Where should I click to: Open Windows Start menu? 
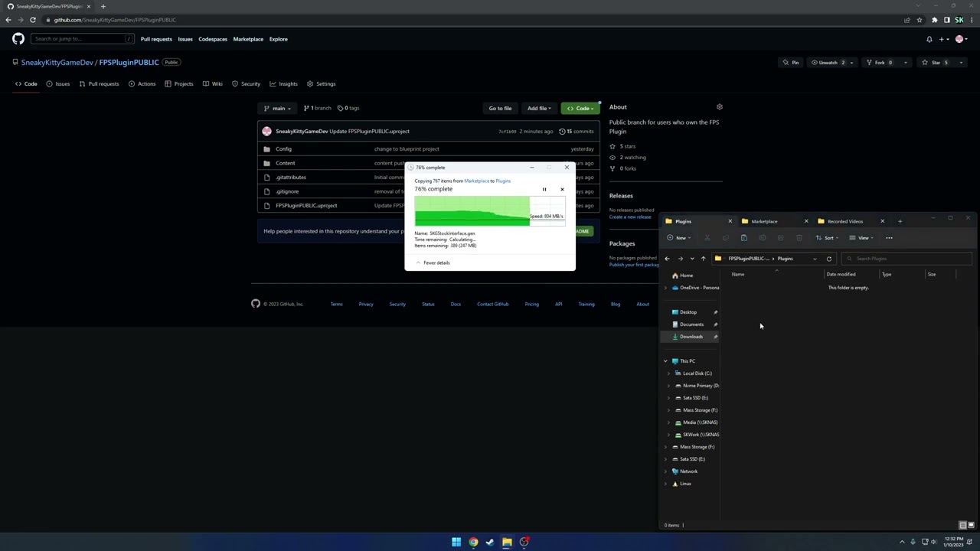coord(456,542)
